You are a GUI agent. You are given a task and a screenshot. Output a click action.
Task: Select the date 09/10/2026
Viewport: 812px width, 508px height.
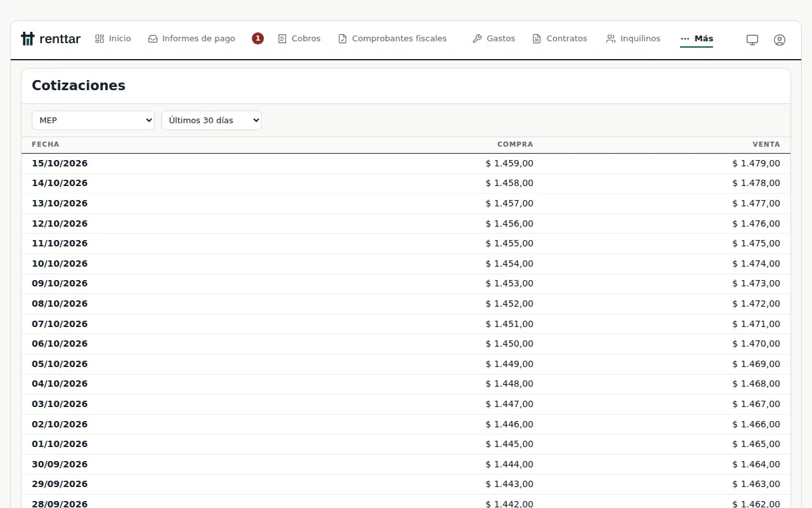click(60, 283)
